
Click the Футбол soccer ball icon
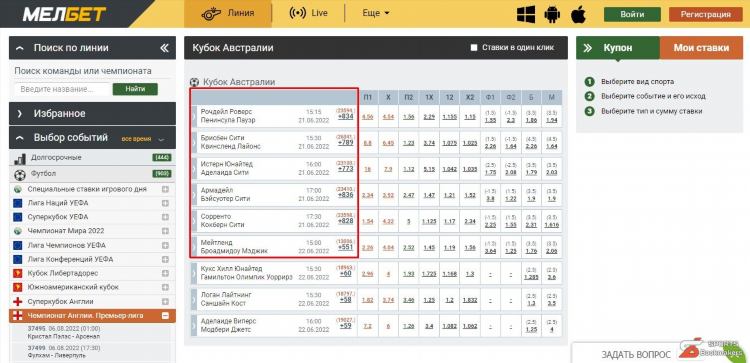[20, 174]
